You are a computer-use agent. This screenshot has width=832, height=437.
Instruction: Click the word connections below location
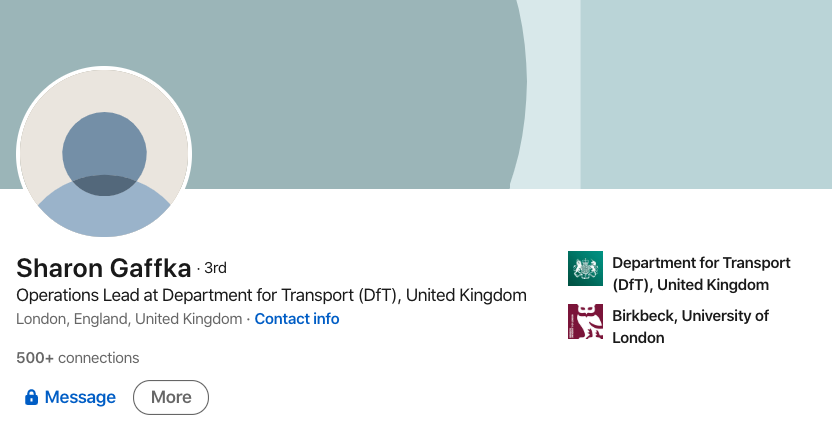click(x=99, y=358)
